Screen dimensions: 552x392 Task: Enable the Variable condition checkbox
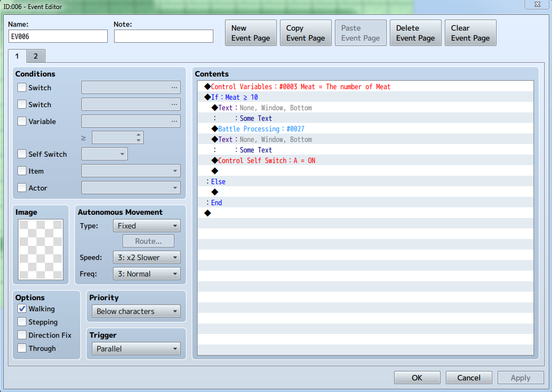click(x=22, y=121)
